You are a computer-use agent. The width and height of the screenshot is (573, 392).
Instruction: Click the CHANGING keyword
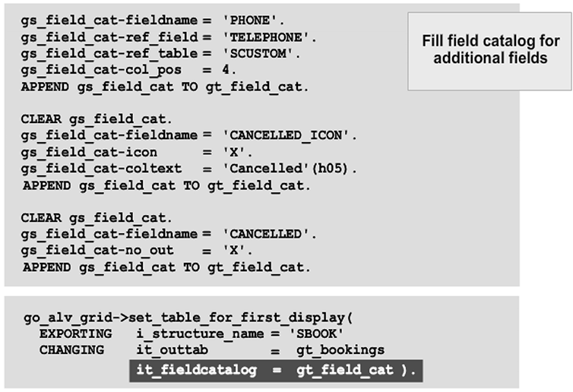coord(71,350)
